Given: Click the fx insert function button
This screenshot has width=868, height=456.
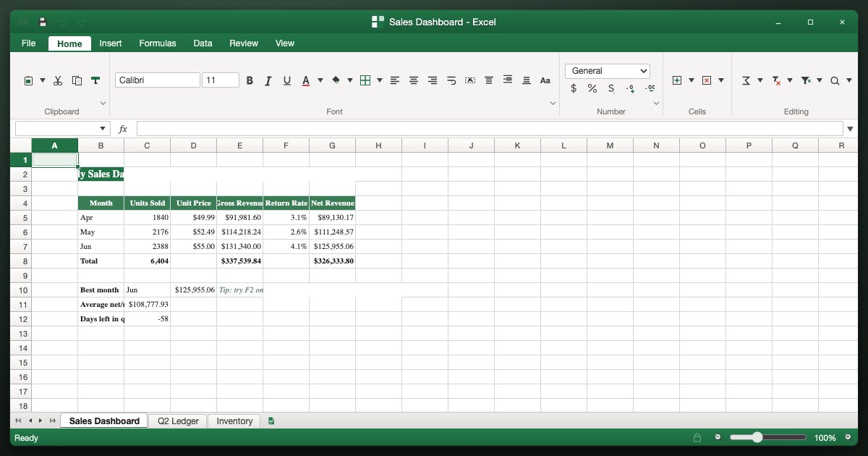Looking at the screenshot, I should (x=123, y=129).
